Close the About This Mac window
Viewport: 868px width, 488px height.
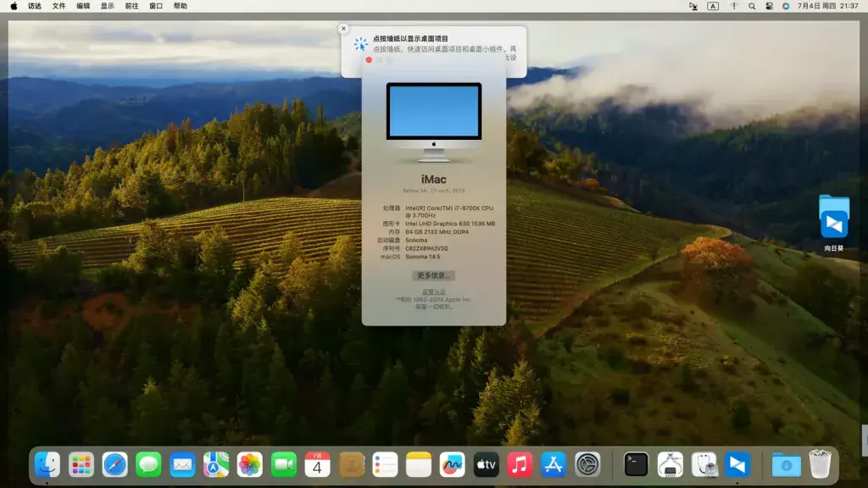[x=369, y=60]
